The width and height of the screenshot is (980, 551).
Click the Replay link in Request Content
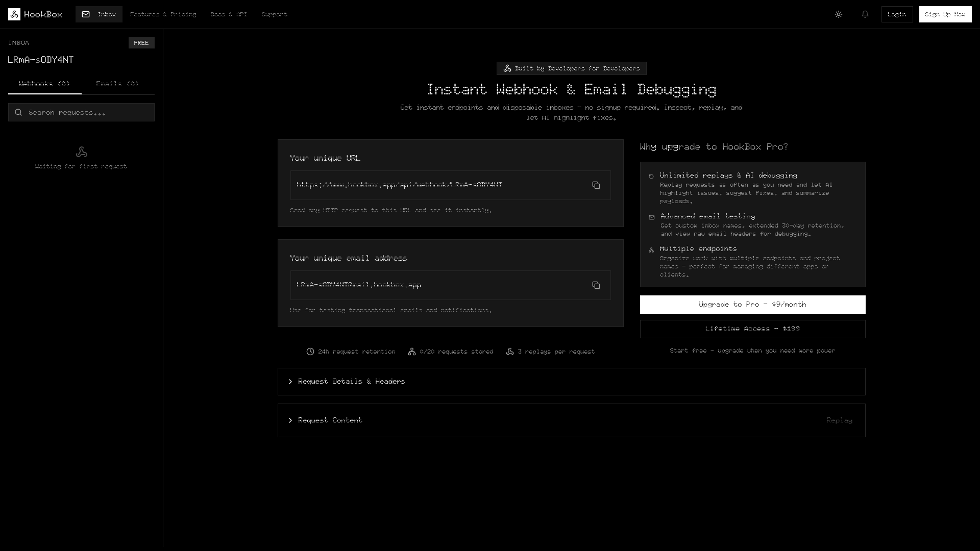tap(839, 420)
